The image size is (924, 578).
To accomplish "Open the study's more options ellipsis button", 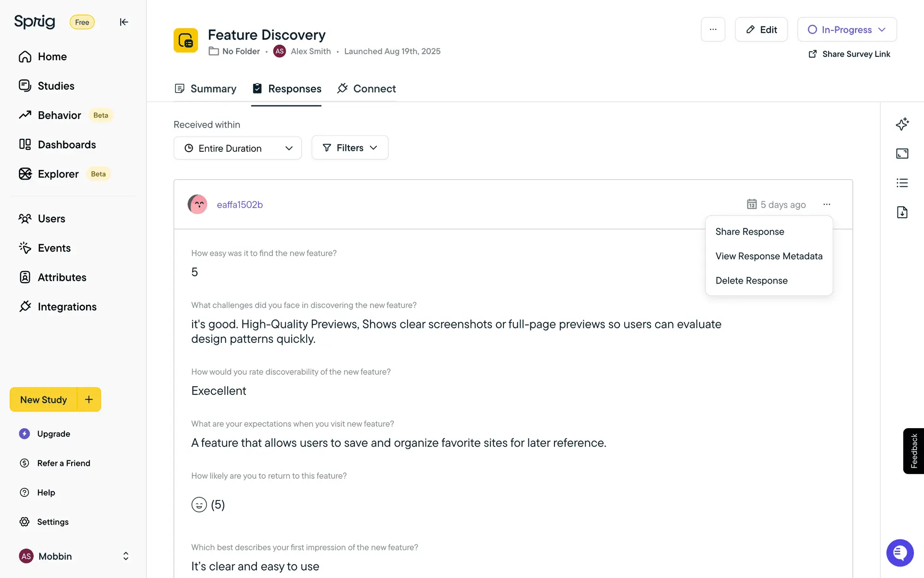I will pos(713,29).
